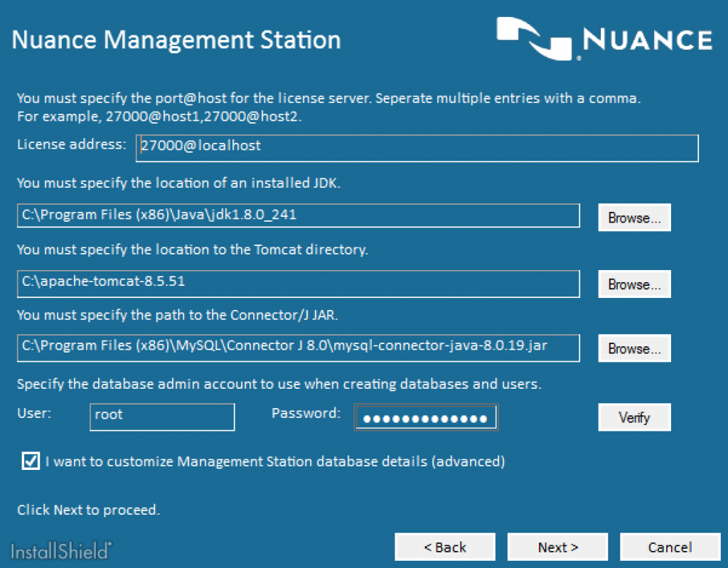Click inside the Tomcat directory field
Viewport: 728px width, 568px height.
point(299,283)
